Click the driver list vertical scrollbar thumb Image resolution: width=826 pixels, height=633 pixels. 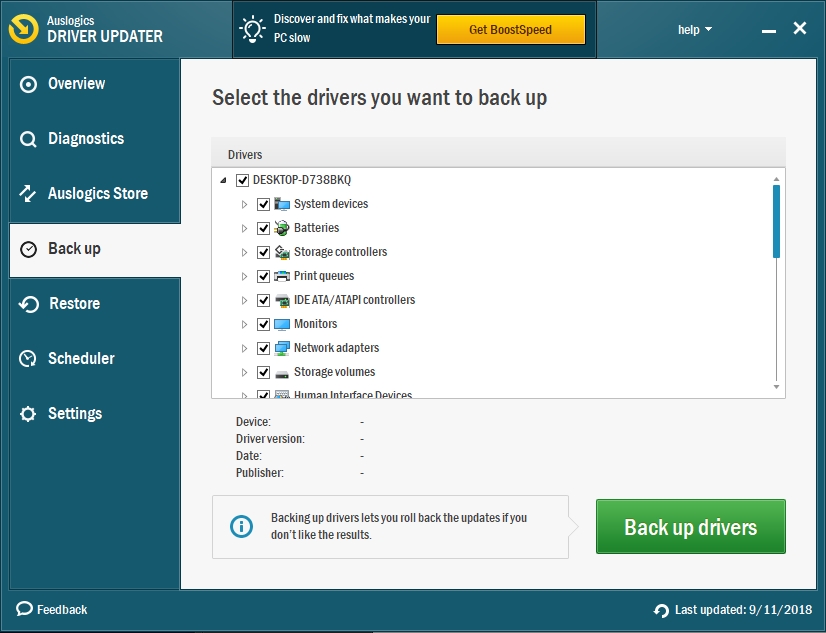[x=776, y=220]
